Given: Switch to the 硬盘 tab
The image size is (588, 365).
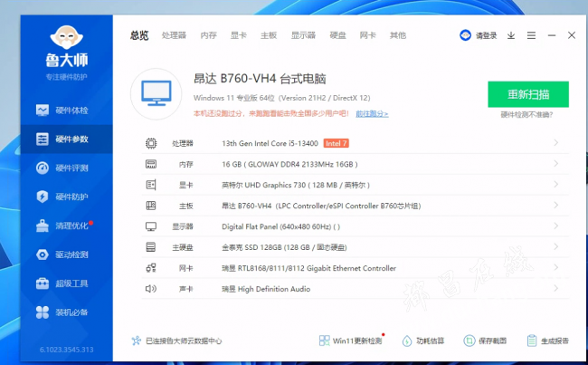Looking at the screenshot, I should point(338,35).
